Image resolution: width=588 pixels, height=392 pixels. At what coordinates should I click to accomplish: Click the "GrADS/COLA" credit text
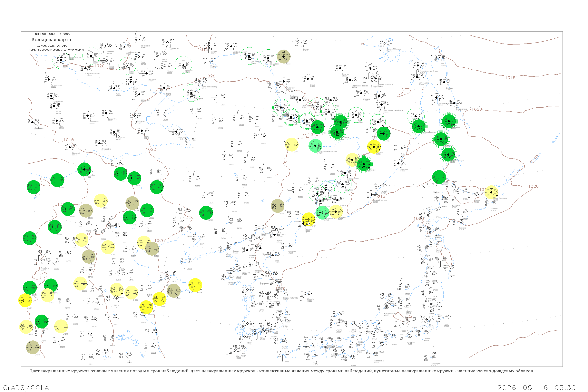[x=26, y=387]
